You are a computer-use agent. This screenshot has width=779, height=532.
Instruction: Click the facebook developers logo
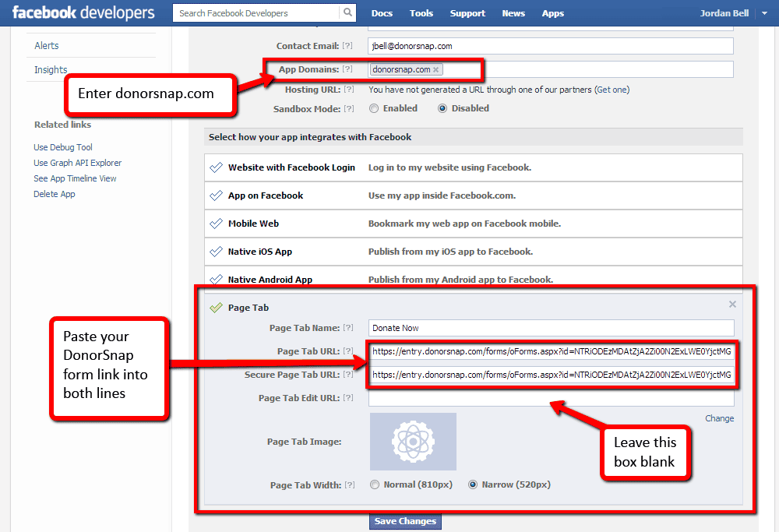[83, 12]
